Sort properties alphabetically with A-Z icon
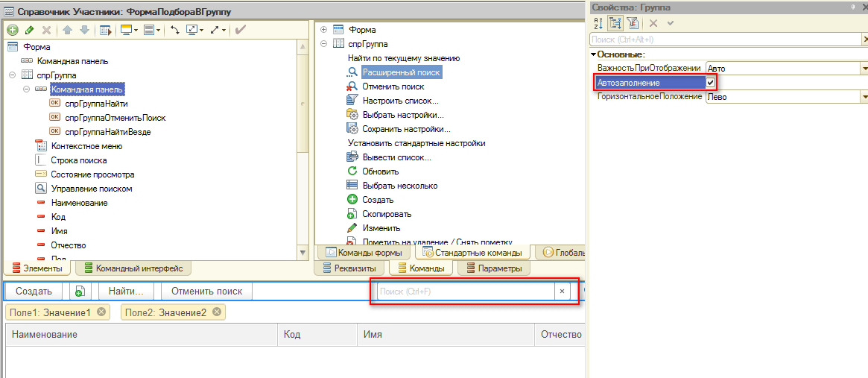Image resolution: width=868 pixels, height=378 pixels. (598, 23)
